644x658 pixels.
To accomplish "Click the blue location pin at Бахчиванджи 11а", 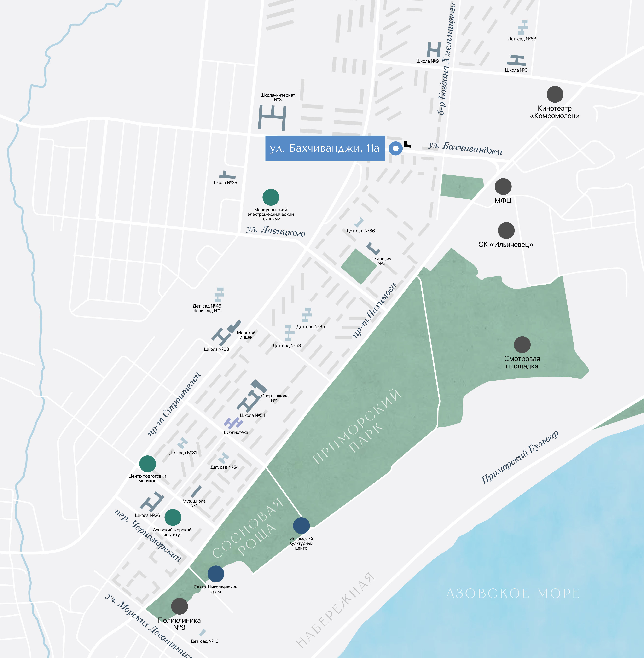I will point(395,148).
